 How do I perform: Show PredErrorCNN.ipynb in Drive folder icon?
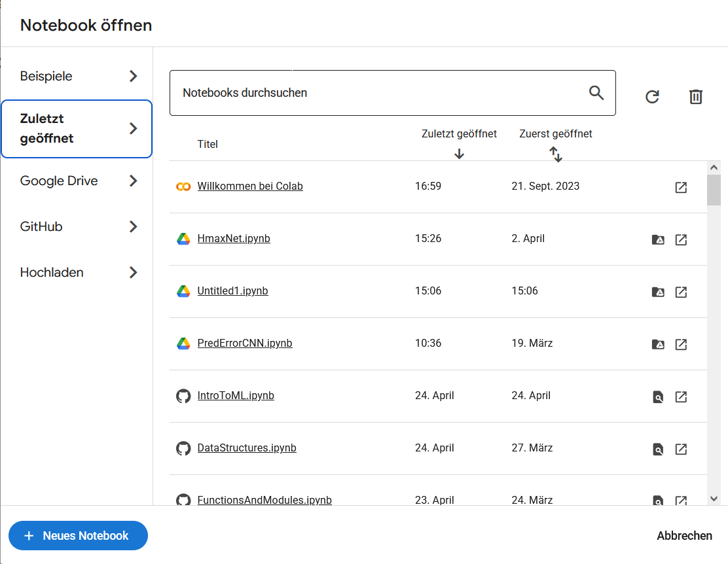tap(658, 344)
